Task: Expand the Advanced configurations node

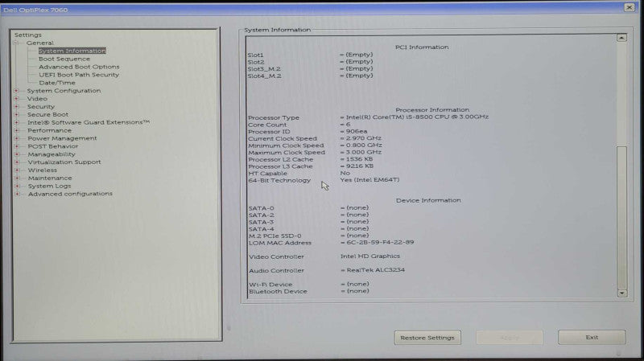Action: (x=17, y=194)
